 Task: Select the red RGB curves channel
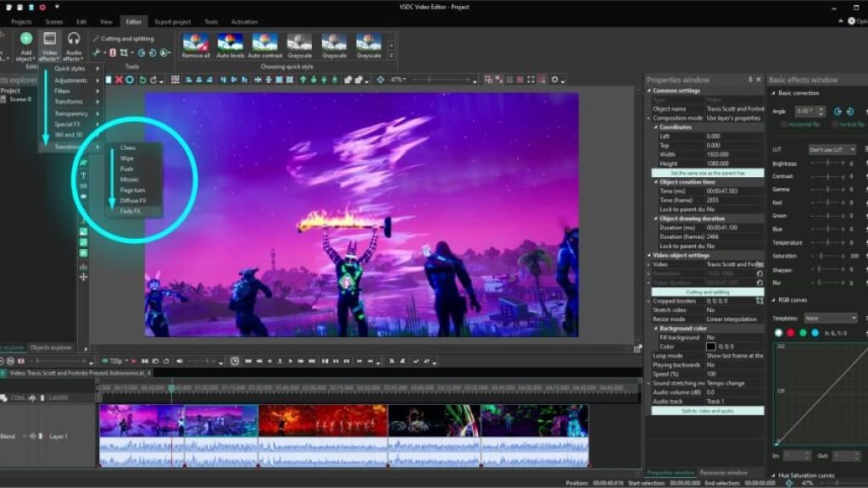pyautogui.click(x=791, y=333)
